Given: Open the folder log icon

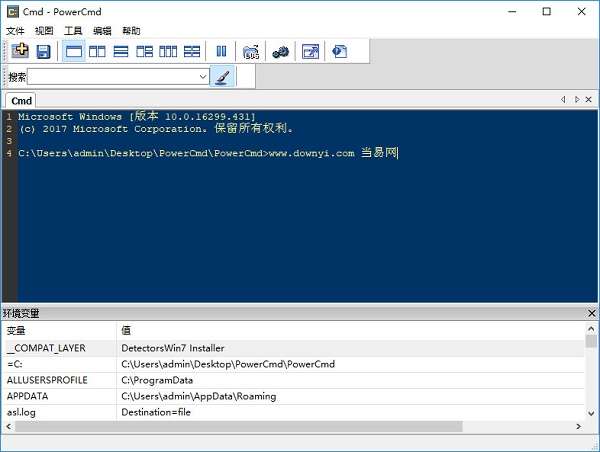Looking at the screenshot, I should click(251, 52).
